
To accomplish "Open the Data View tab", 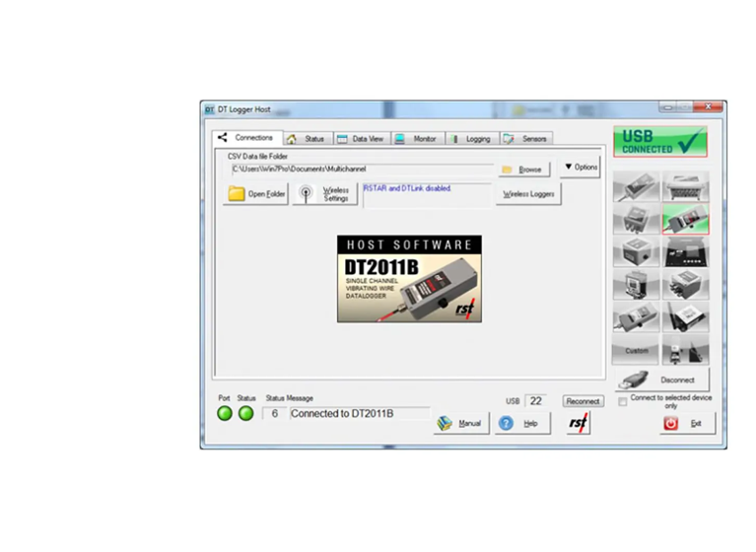I will (x=362, y=139).
